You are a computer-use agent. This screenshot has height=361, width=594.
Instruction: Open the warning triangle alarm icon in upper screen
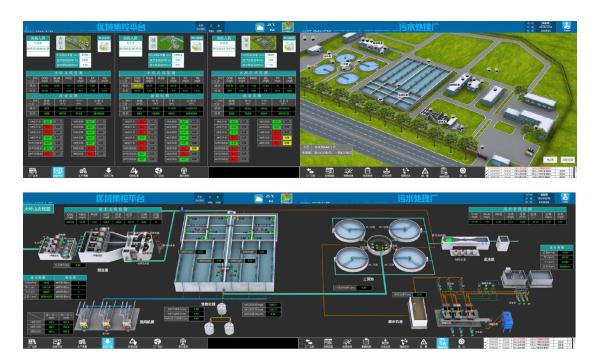coord(425,172)
